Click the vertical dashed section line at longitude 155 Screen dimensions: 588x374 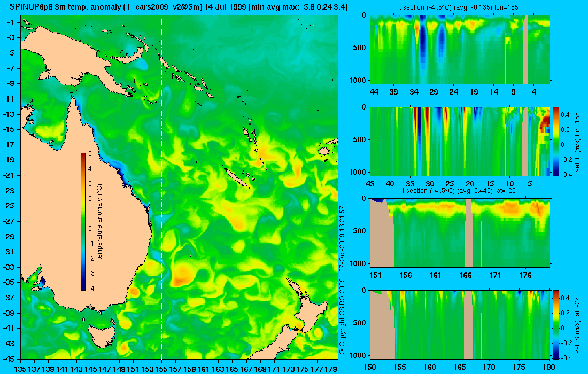(x=161, y=188)
